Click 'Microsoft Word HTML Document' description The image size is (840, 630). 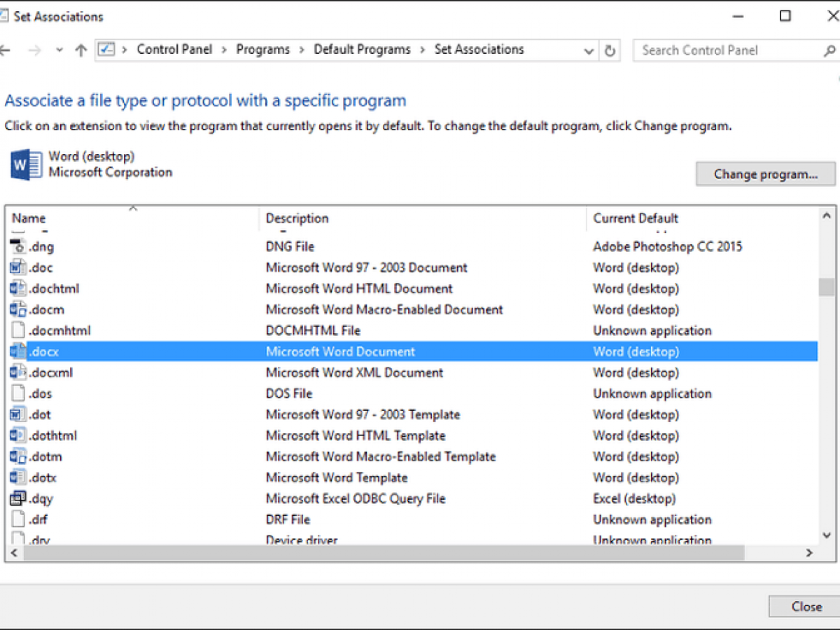(x=359, y=288)
